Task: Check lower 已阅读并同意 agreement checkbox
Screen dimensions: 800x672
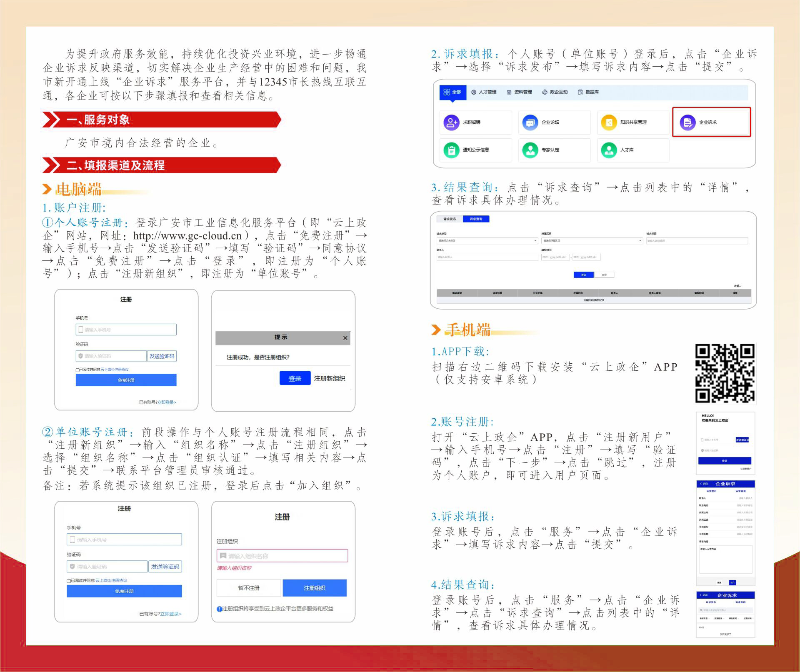Action: tap(68, 581)
